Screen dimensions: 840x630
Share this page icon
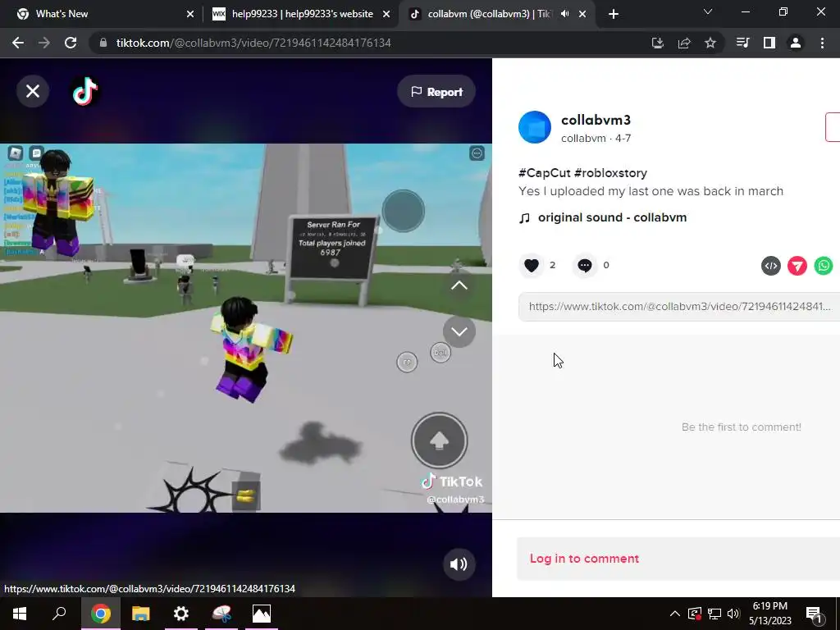(684, 43)
